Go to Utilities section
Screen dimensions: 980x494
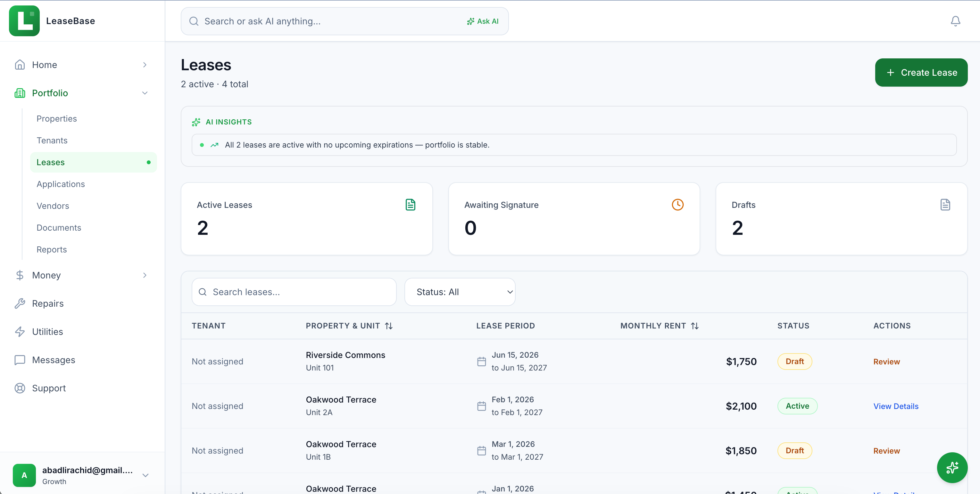(x=47, y=331)
